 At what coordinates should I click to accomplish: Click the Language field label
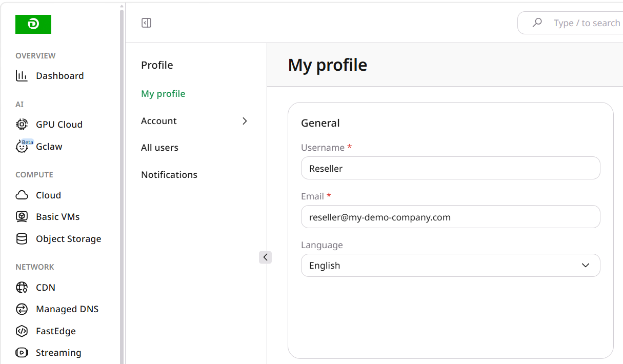pos(322,245)
